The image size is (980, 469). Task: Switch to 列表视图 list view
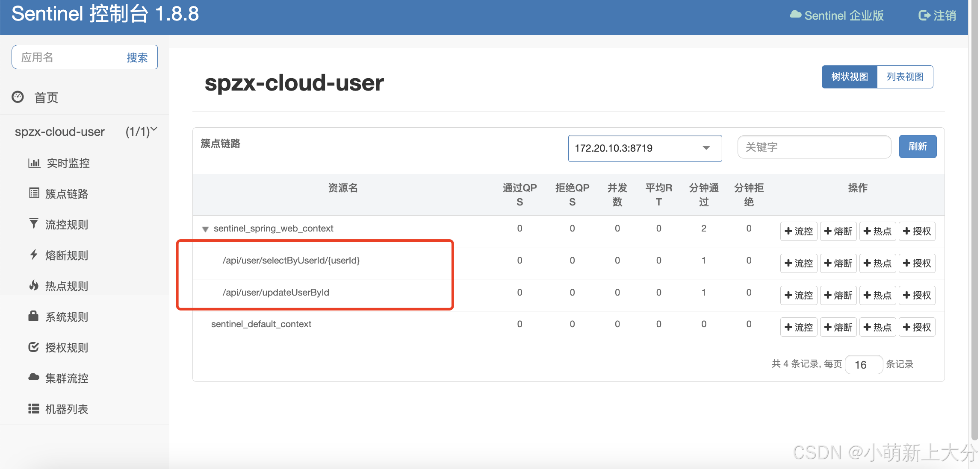(905, 77)
